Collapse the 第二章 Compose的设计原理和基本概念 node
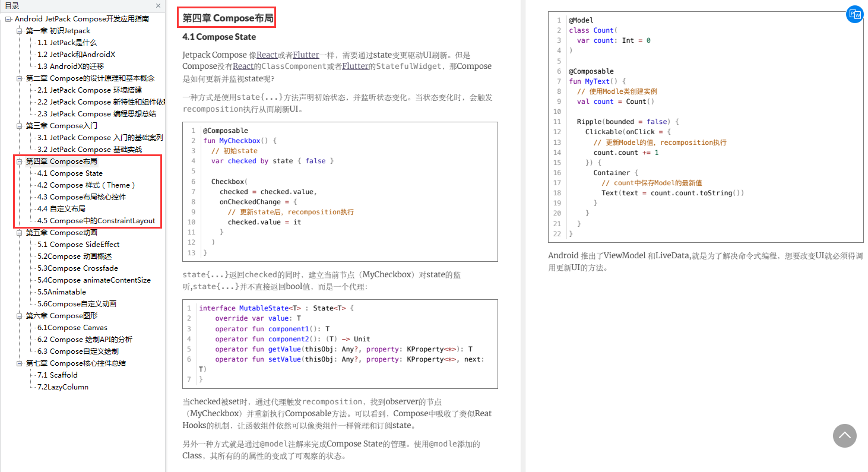Screen dimensions: 868x472 pyautogui.click(x=20, y=78)
